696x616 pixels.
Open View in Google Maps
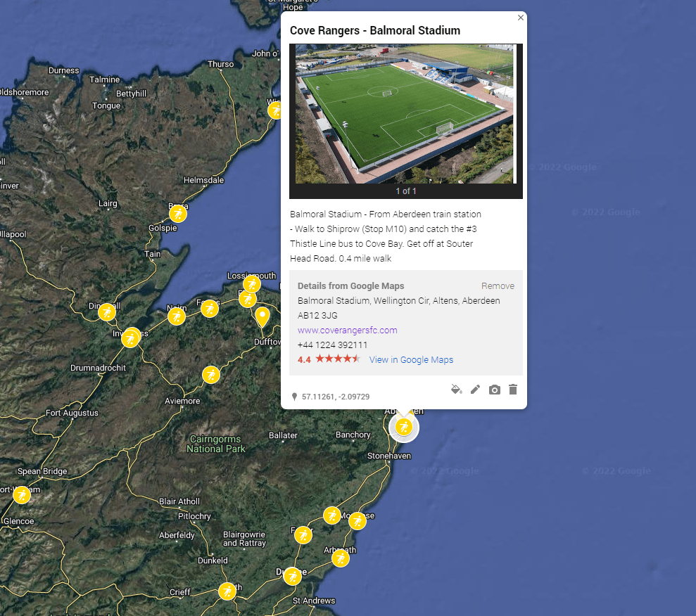[x=411, y=359]
